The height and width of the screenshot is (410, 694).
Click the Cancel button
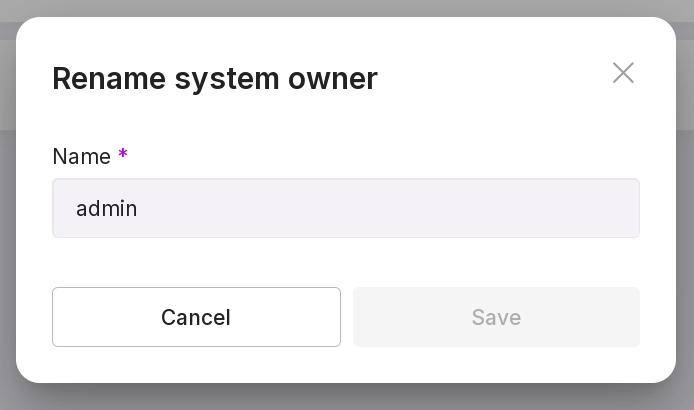point(196,317)
